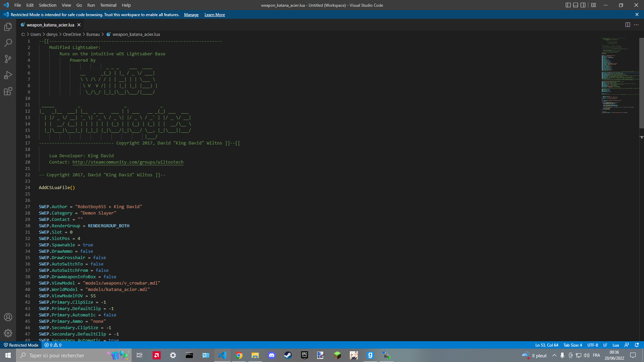
Task: Click the microphone icon in the system tray
Action: tap(562, 355)
